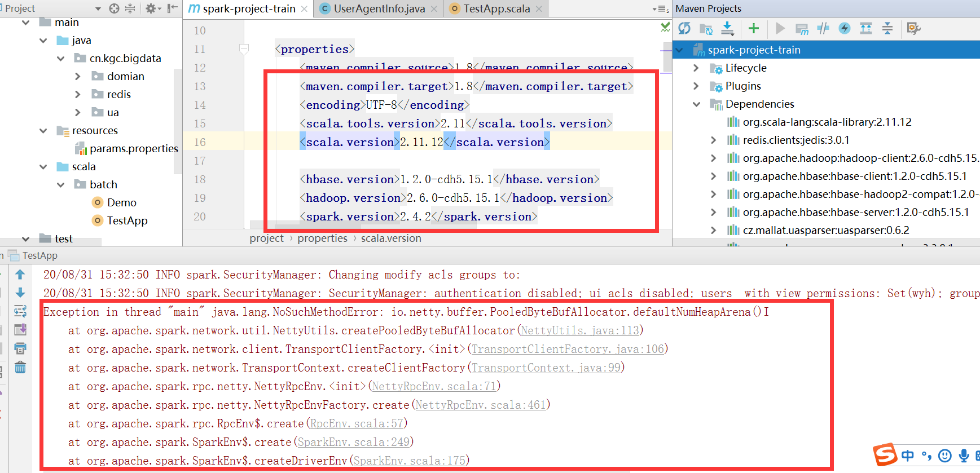Open TransportClientFactory.java:106 link
Screen dimensions: 980x473
point(568,349)
